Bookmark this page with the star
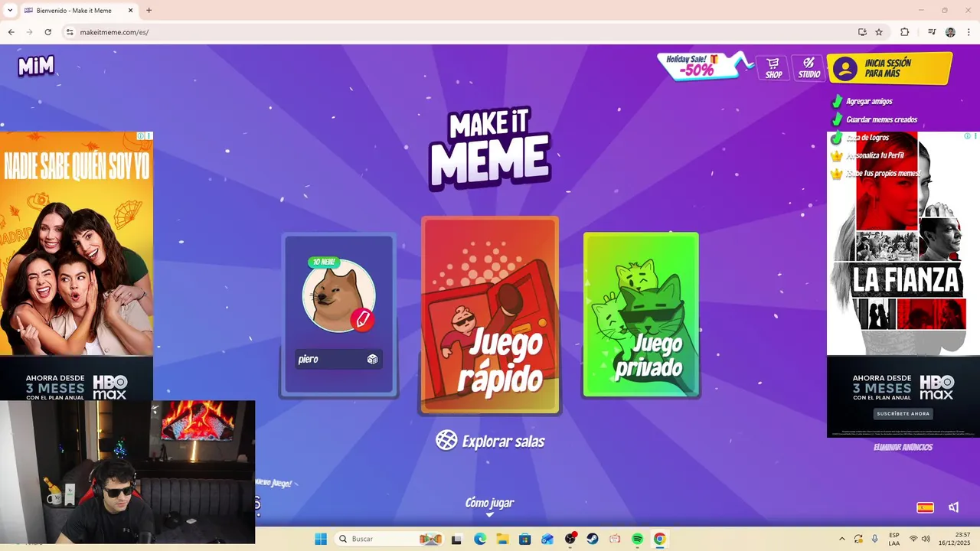The height and width of the screenshot is (551, 980). [879, 32]
